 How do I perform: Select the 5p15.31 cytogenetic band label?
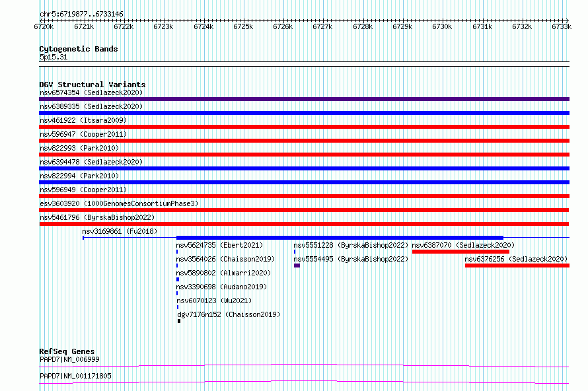[54, 57]
